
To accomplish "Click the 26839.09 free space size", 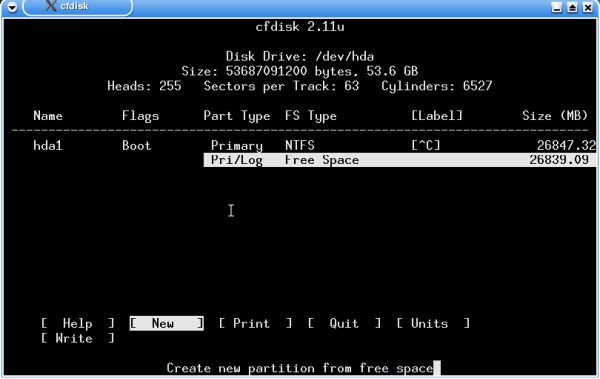I will click(x=559, y=160).
